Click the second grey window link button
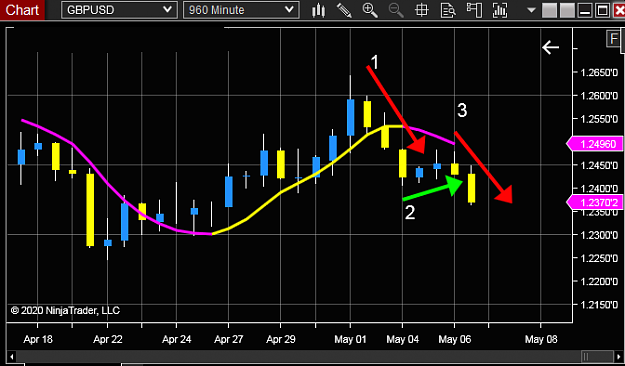 point(567,10)
